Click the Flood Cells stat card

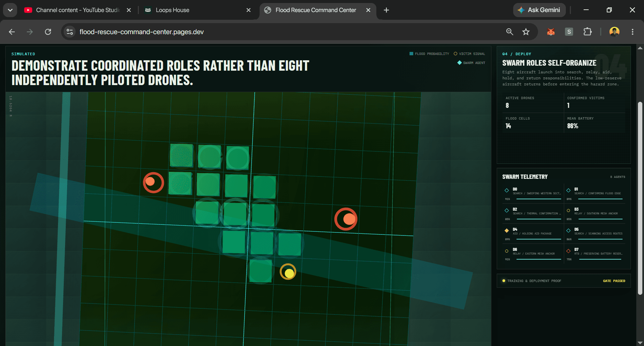533,123
